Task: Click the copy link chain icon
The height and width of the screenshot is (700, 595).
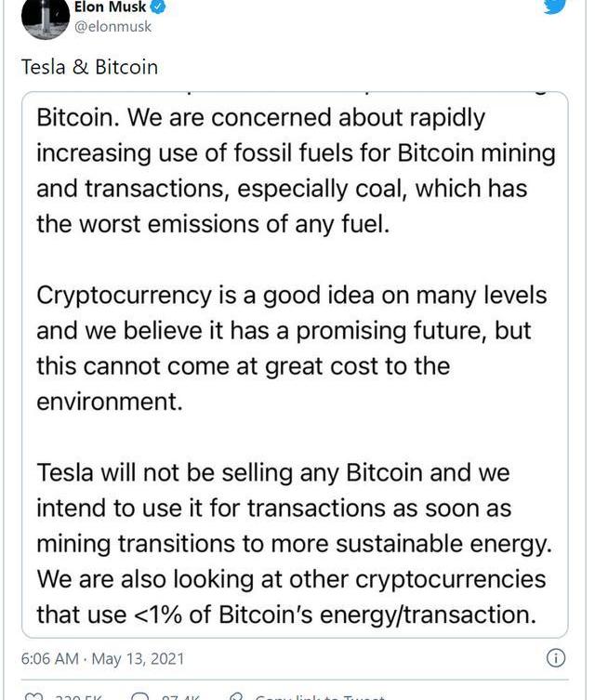Action: (237, 695)
